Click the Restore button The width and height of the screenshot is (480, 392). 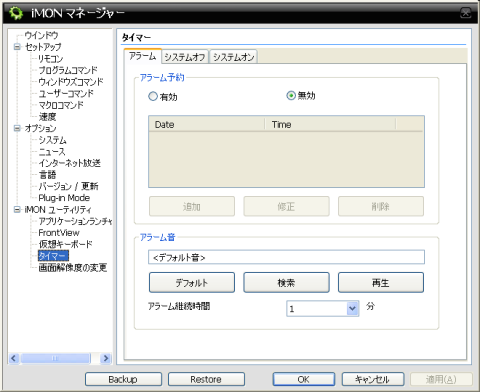(206, 379)
